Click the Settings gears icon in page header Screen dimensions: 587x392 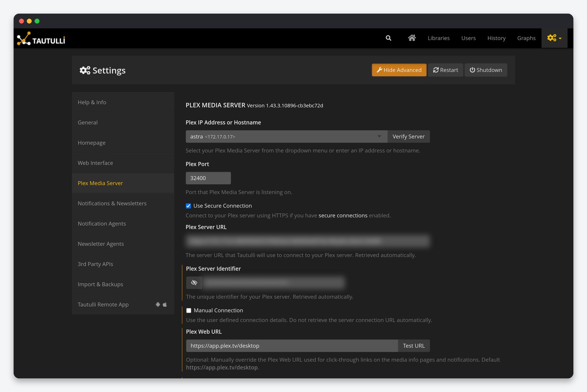coord(85,70)
